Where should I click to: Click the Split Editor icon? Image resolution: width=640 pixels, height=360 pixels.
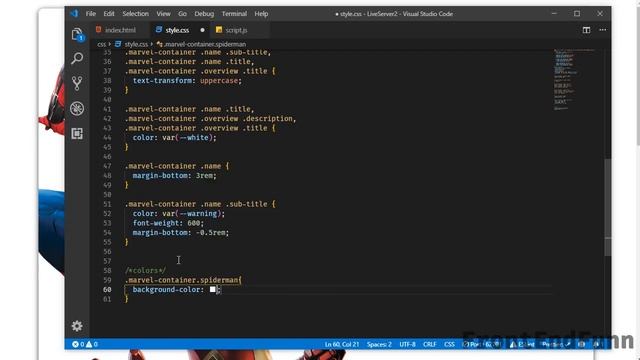pyautogui.click(x=586, y=30)
